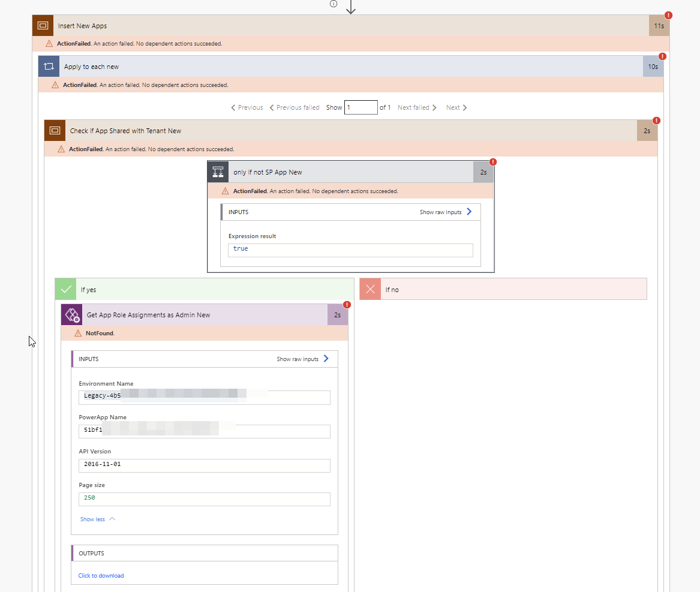
Task: Click the Apply to each new loop icon
Action: (x=49, y=67)
